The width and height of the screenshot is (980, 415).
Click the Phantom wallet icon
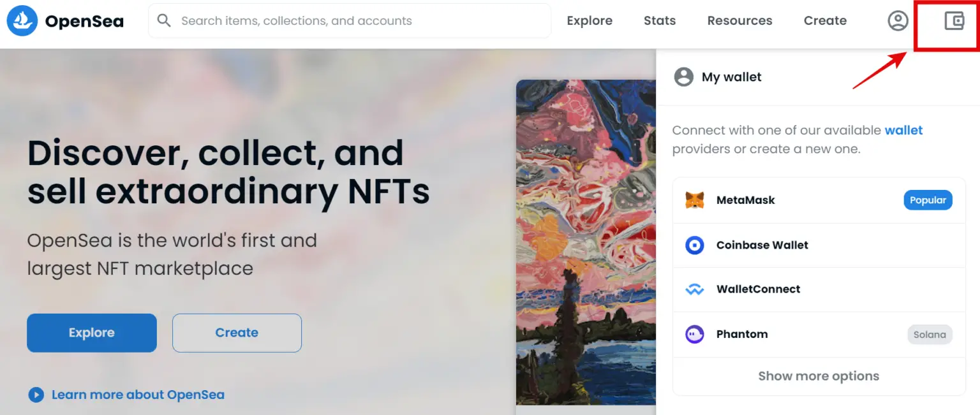coord(695,334)
